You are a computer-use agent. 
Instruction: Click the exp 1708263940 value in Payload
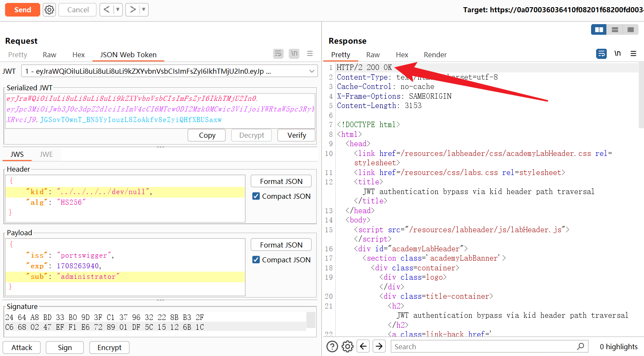[x=78, y=266]
